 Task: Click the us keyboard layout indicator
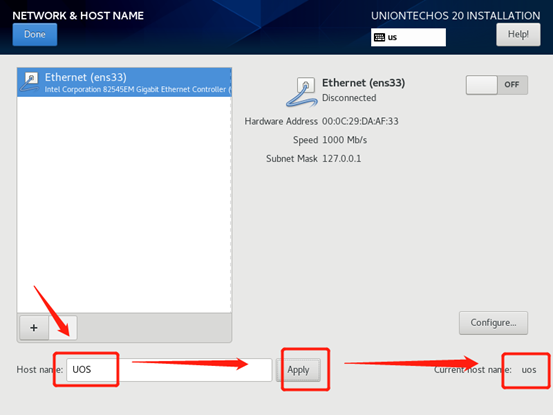pos(408,37)
